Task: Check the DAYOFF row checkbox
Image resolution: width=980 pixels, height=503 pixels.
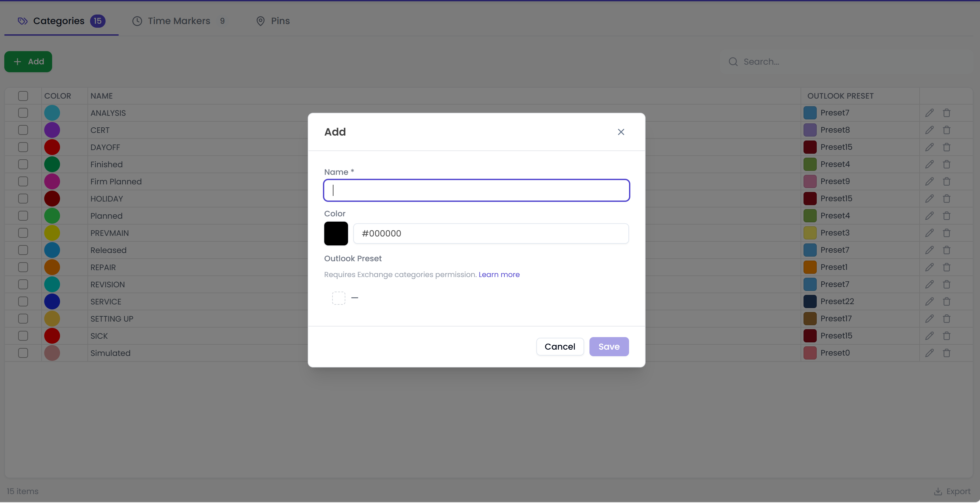Action: point(23,147)
